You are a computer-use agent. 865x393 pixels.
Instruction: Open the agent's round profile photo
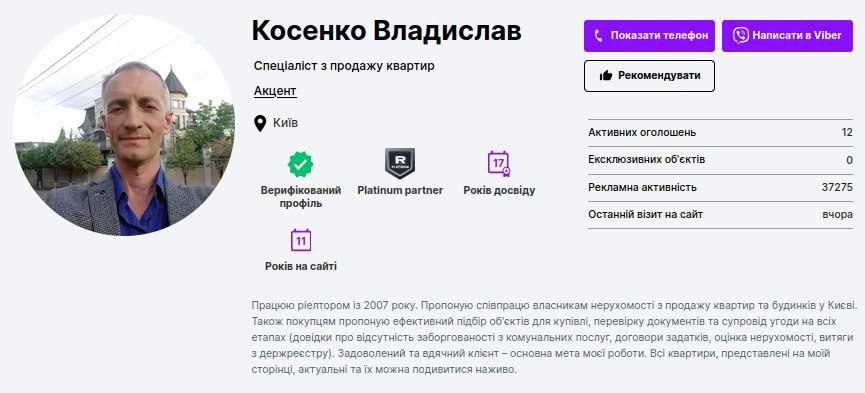pyautogui.click(x=124, y=125)
